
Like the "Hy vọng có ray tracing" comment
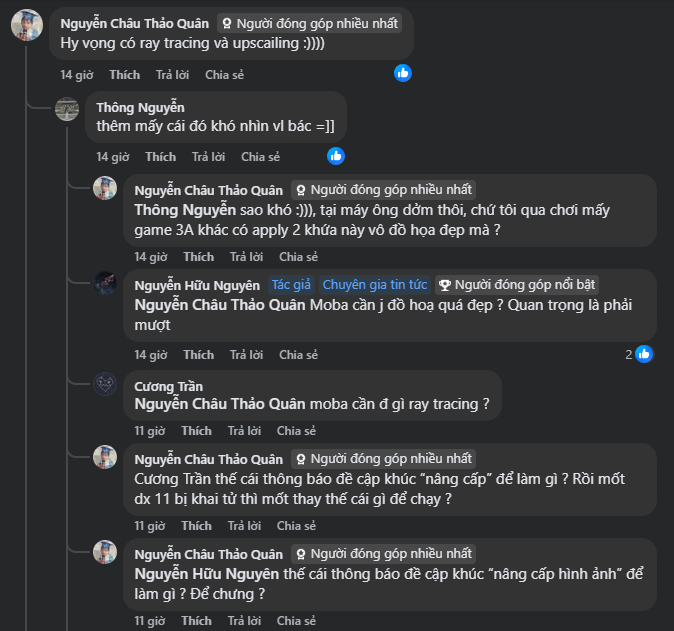[125, 74]
